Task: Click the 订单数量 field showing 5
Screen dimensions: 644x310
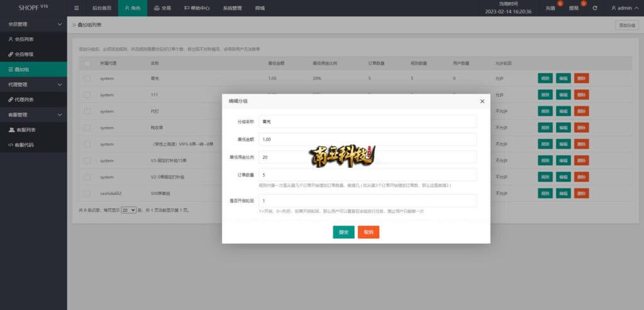Action: [x=368, y=175]
